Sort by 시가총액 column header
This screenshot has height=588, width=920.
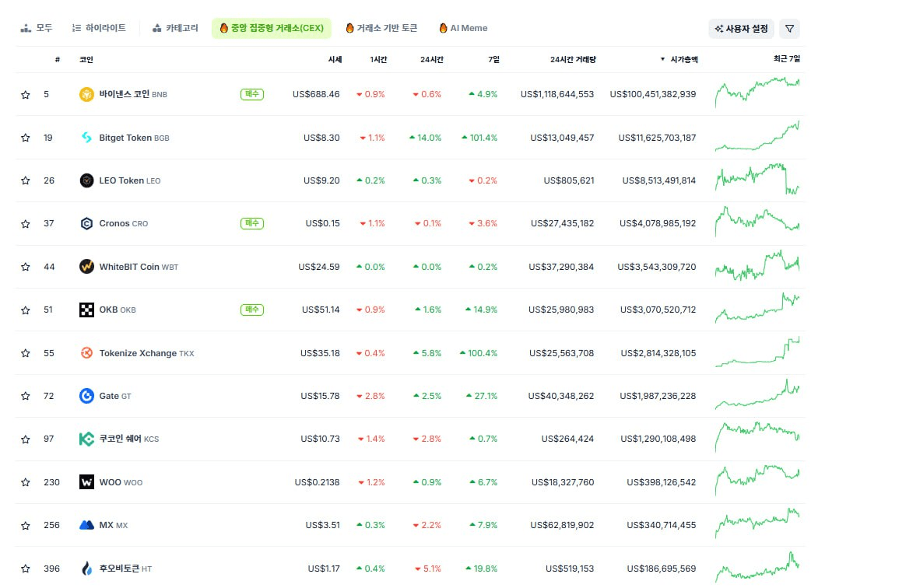pyautogui.click(x=679, y=59)
